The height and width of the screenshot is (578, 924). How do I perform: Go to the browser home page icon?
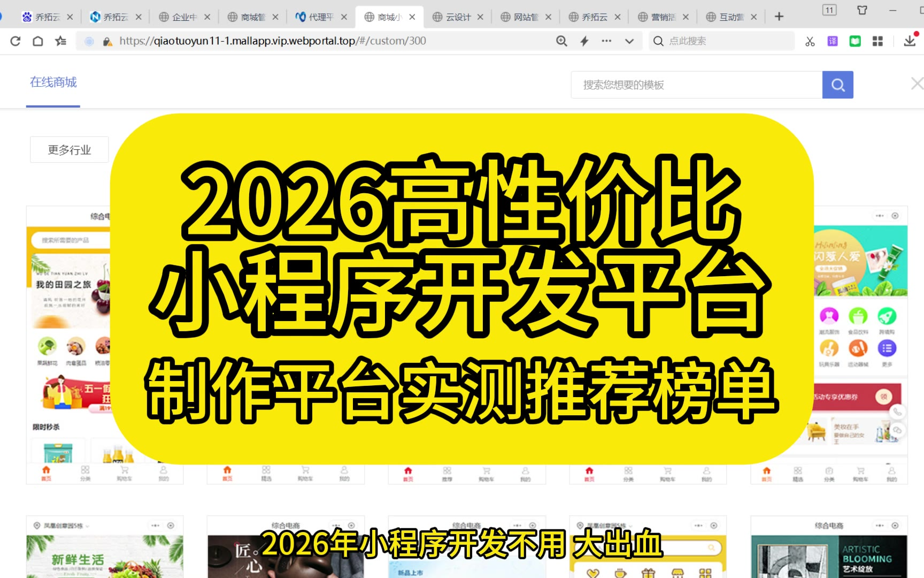[38, 41]
